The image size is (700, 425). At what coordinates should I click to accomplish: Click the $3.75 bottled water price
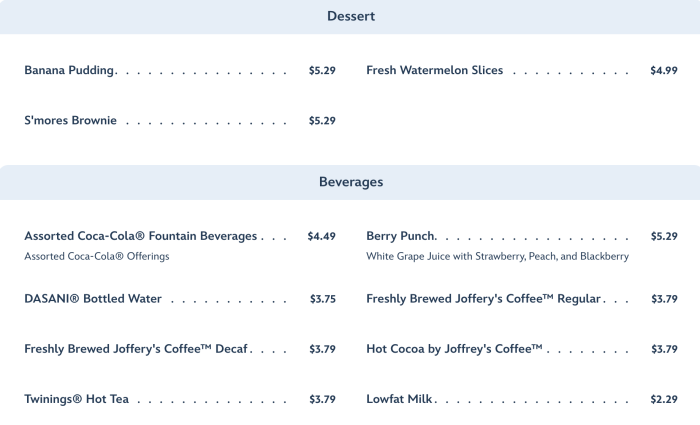[322, 299]
